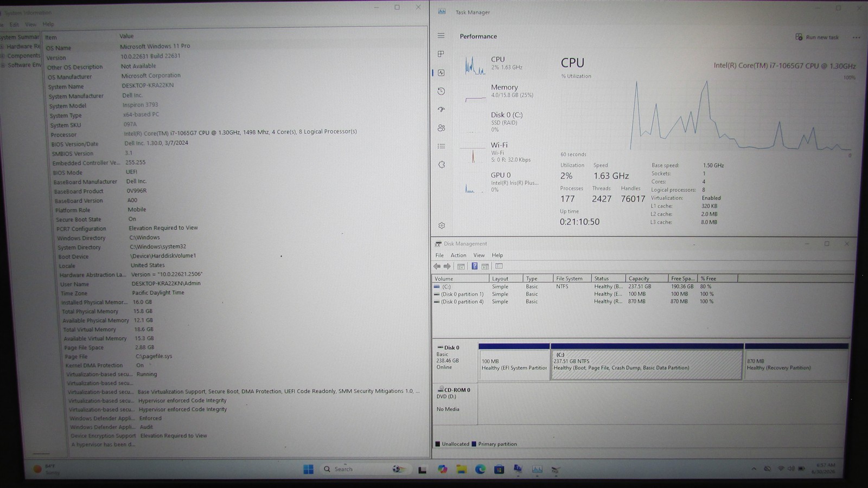Open File menu in Disk Management

pos(439,255)
